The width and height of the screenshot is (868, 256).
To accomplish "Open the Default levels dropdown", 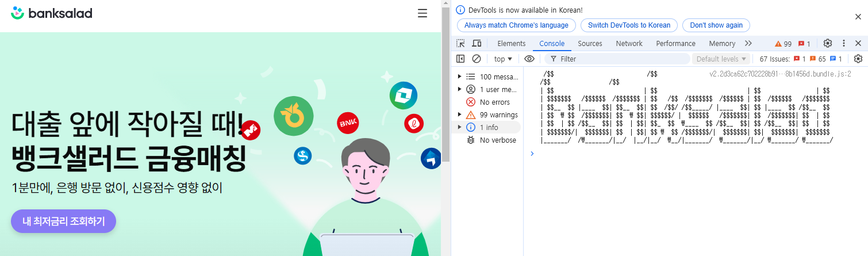I will coord(721,59).
